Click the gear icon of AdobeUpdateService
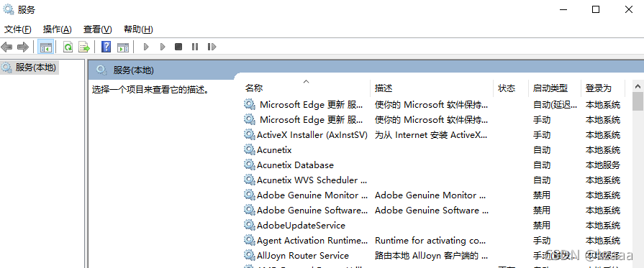Viewport: 644px width, 268px height. point(249,225)
